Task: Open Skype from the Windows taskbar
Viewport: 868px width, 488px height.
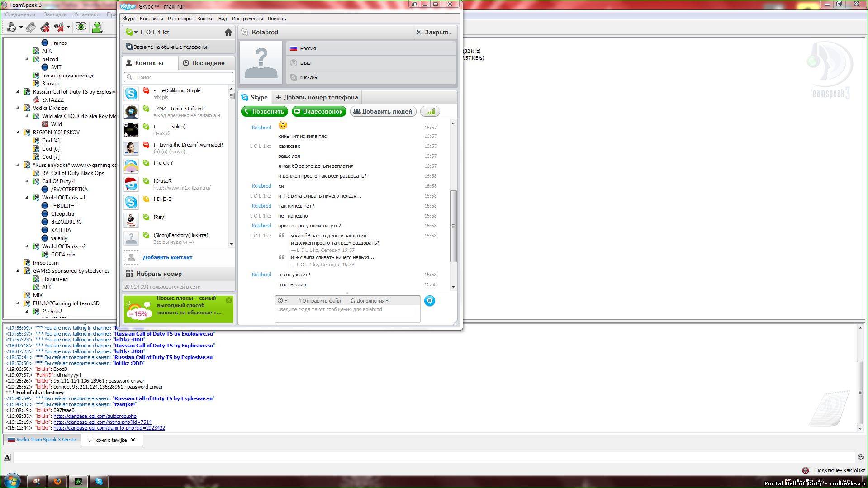Action: click(99, 481)
